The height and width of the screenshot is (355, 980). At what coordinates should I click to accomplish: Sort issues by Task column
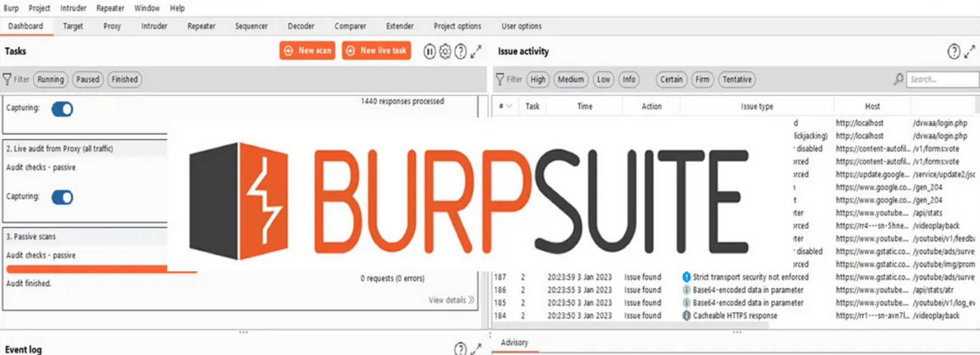pos(532,106)
